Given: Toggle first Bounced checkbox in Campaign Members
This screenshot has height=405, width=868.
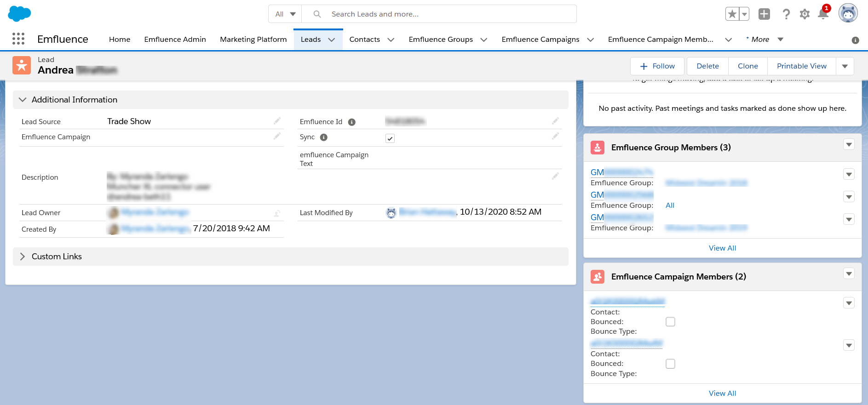Looking at the screenshot, I should tap(670, 322).
